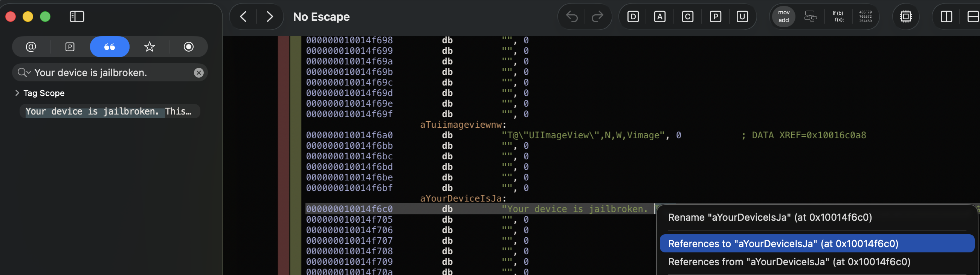Toggle the horizontal split layout icon
This screenshot has width=980, height=275.
coord(973,17)
